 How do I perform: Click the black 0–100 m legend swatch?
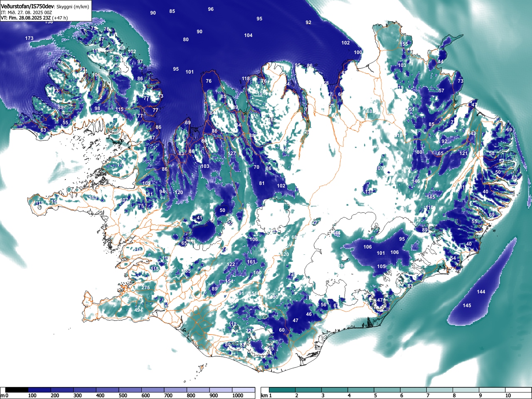click(17, 390)
